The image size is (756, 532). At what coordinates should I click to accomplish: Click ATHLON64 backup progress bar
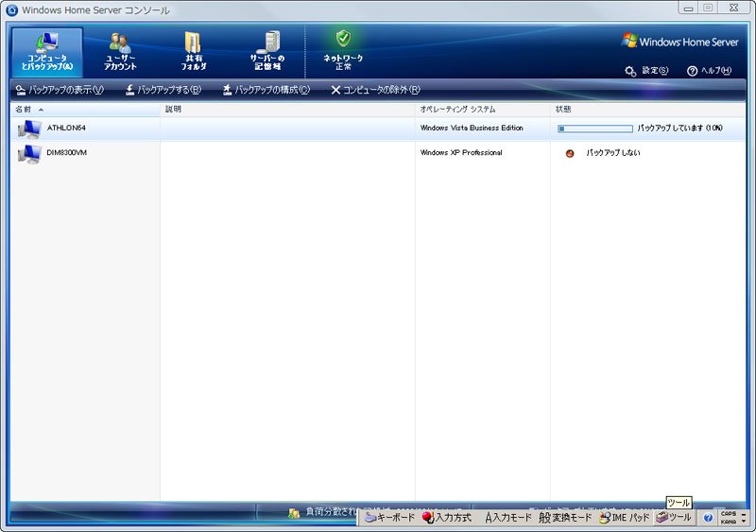coord(595,129)
